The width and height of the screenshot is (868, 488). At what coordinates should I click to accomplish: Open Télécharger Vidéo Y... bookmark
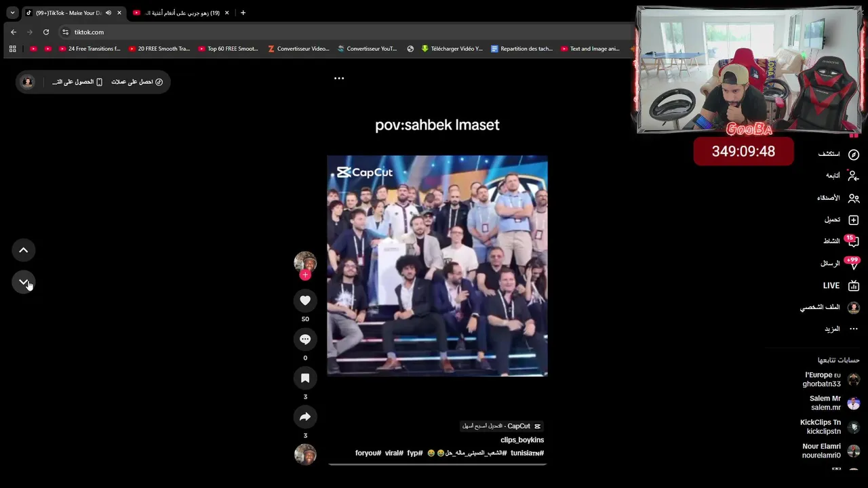pyautogui.click(x=452, y=49)
